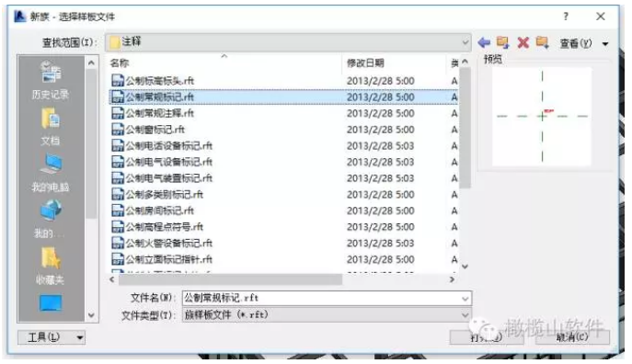Viewport: 632px width, 364px height.
Task: Select 公制立面标记指针.rft file
Action: pos(283,259)
